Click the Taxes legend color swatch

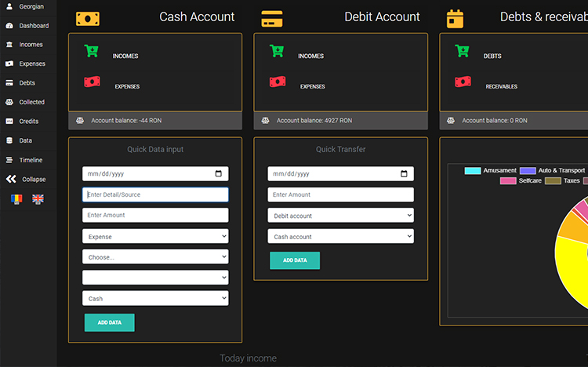553,180
